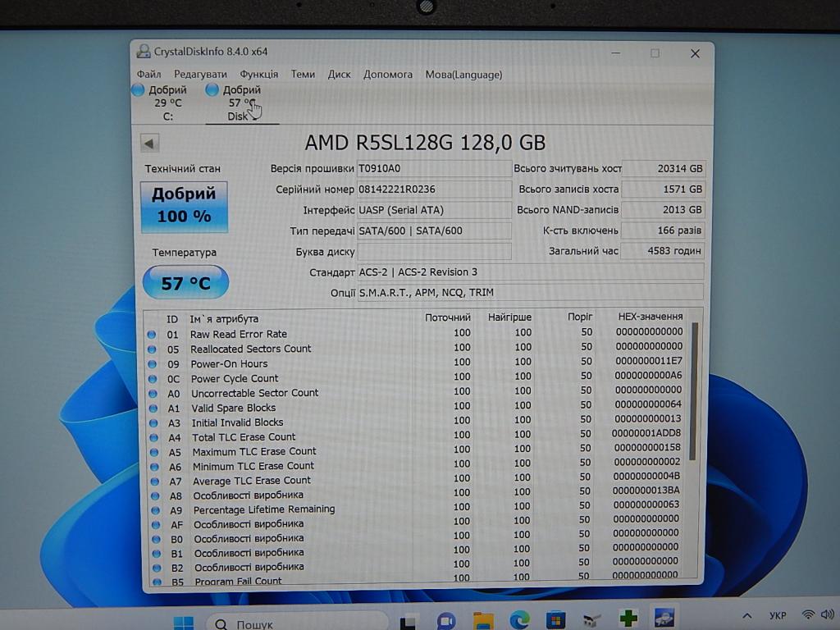The height and width of the screenshot is (630, 840).
Task: Select the Power-On Hours attribute row
Action: click(417, 363)
